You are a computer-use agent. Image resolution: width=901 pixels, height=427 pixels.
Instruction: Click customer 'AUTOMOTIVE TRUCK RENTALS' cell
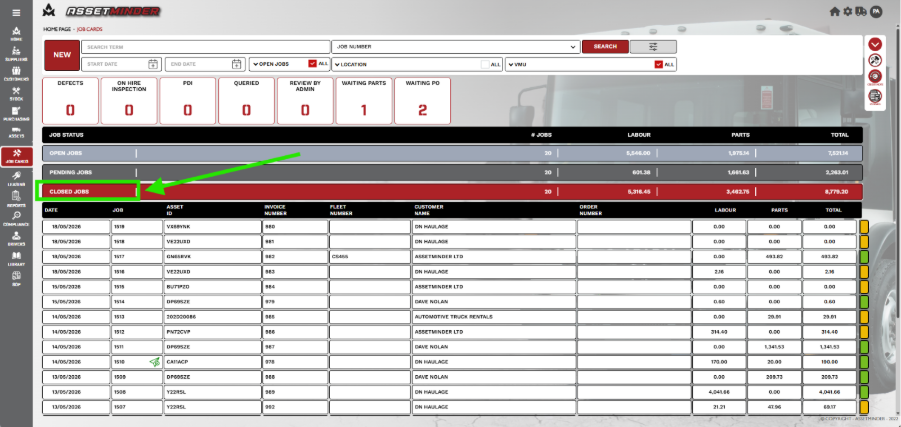494,317
